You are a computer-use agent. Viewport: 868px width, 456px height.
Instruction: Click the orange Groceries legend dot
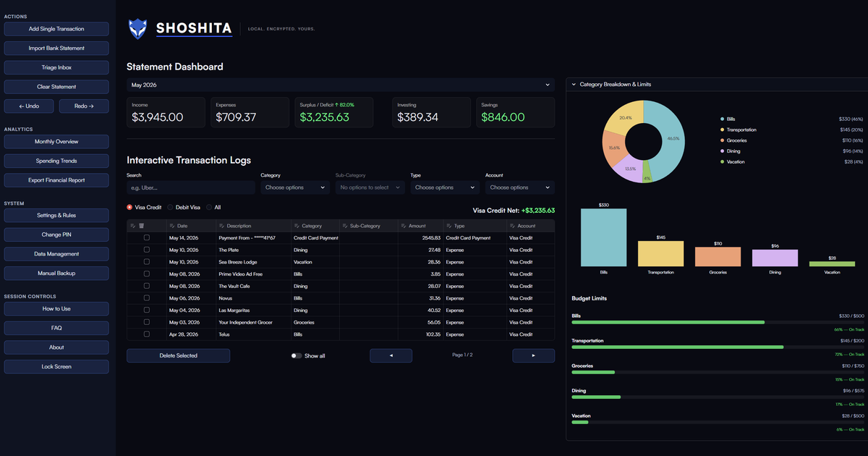pos(722,140)
